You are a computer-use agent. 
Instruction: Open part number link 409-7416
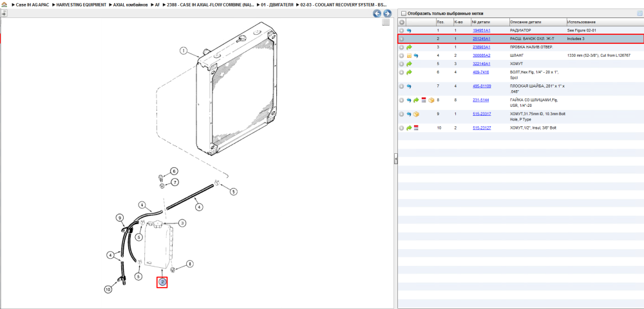click(x=480, y=72)
